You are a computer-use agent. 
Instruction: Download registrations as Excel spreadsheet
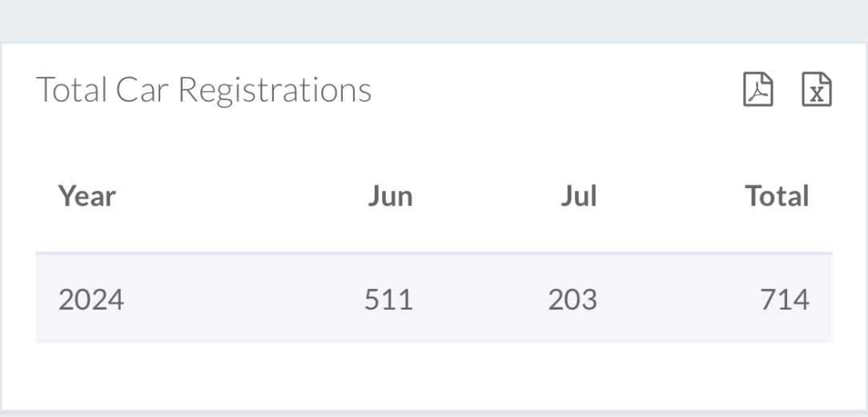pyautogui.click(x=817, y=89)
